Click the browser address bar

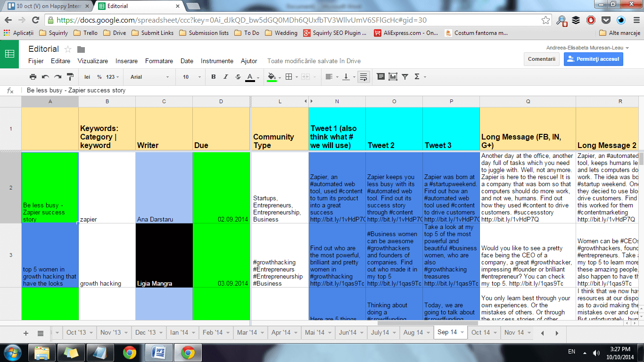pyautogui.click(x=298, y=20)
